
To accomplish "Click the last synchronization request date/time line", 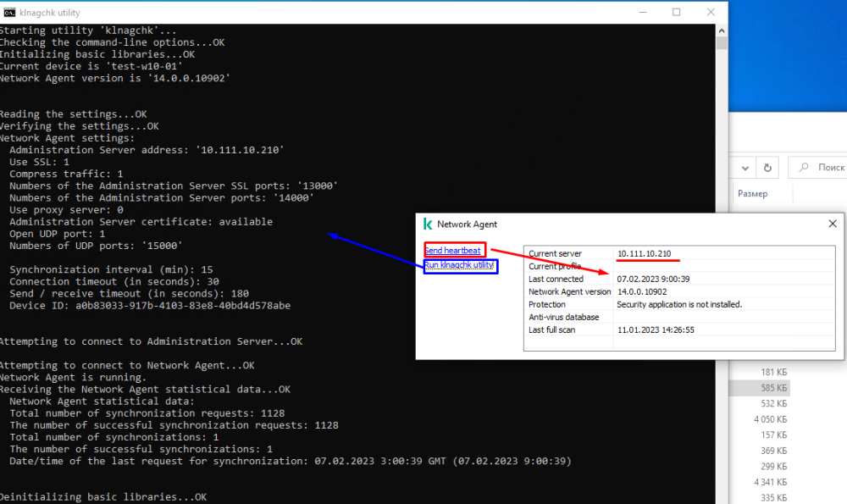I will point(290,462).
